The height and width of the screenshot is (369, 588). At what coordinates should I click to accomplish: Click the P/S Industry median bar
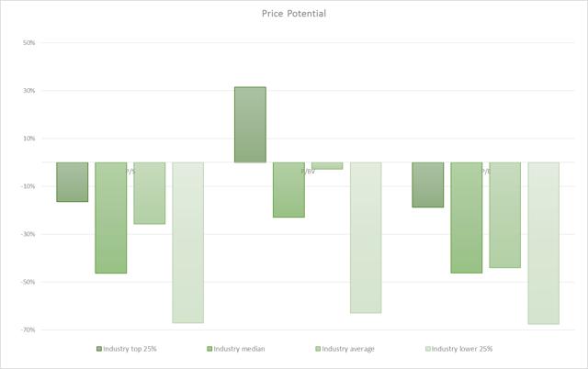(x=111, y=218)
